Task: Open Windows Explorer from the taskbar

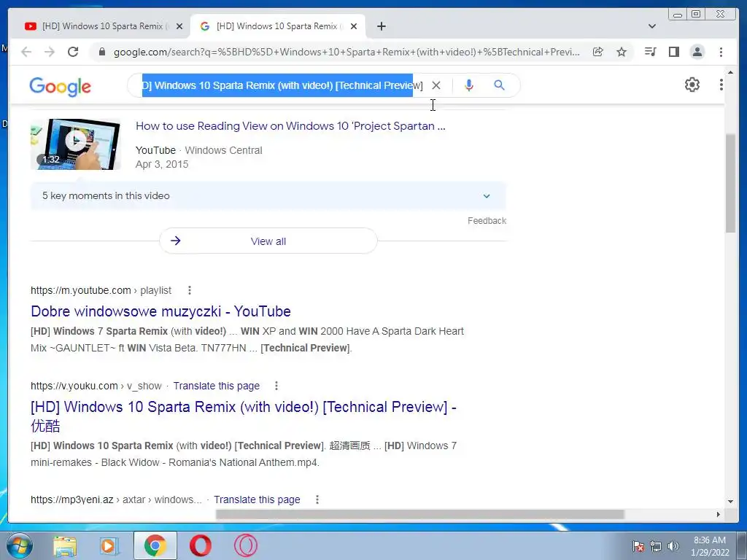Action: click(64, 546)
